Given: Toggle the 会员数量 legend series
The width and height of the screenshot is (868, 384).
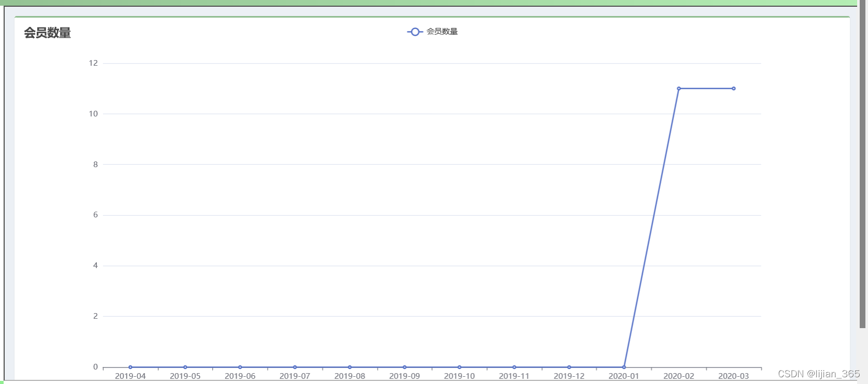Looking at the screenshot, I should [x=432, y=32].
